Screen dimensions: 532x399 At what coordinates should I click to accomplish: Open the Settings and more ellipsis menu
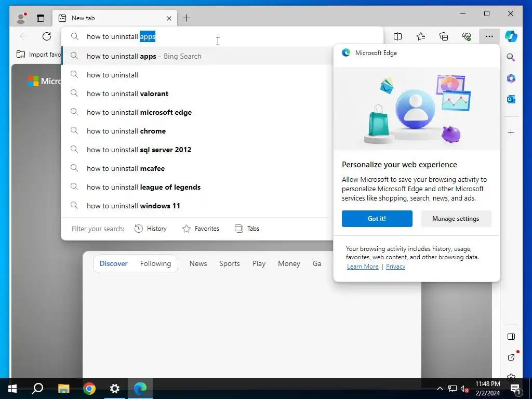[x=489, y=36]
